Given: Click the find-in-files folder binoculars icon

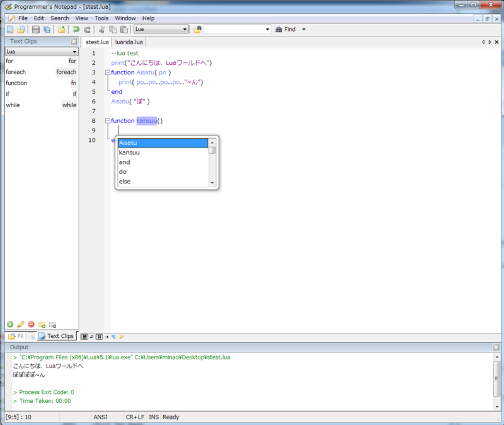Looking at the screenshot, I should pyautogui.click(x=197, y=30).
